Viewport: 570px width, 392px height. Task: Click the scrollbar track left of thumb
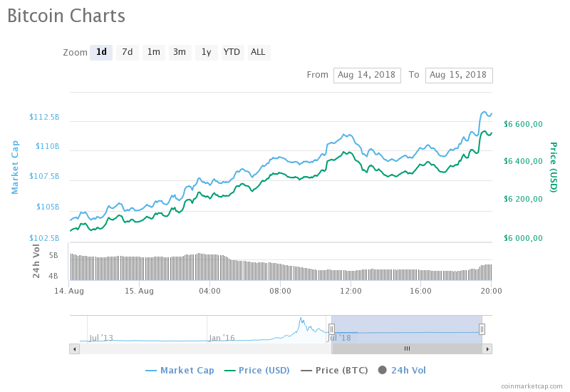(205, 349)
